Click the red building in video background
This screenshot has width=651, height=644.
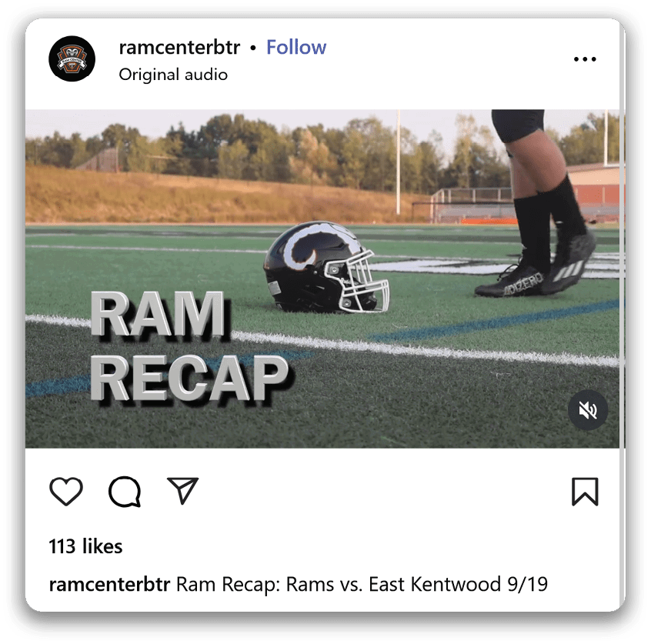coord(595,187)
